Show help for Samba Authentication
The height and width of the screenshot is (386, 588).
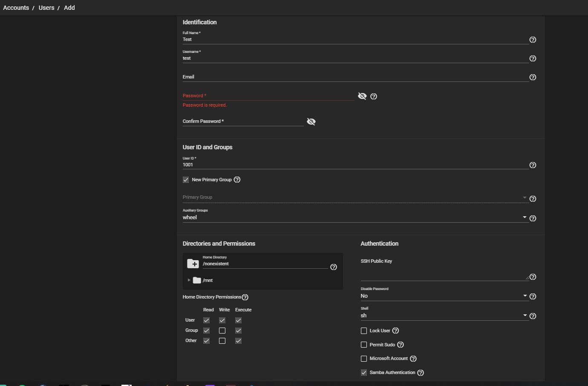(421, 373)
